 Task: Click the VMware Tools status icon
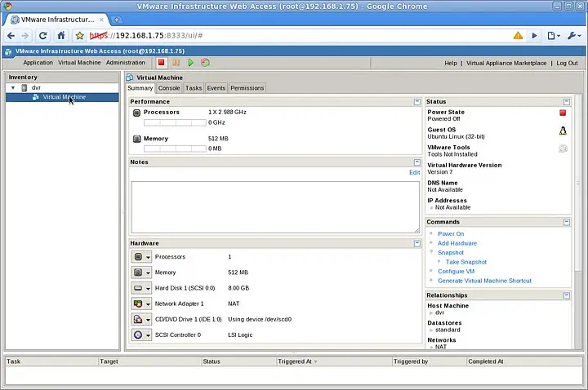(563, 148)
